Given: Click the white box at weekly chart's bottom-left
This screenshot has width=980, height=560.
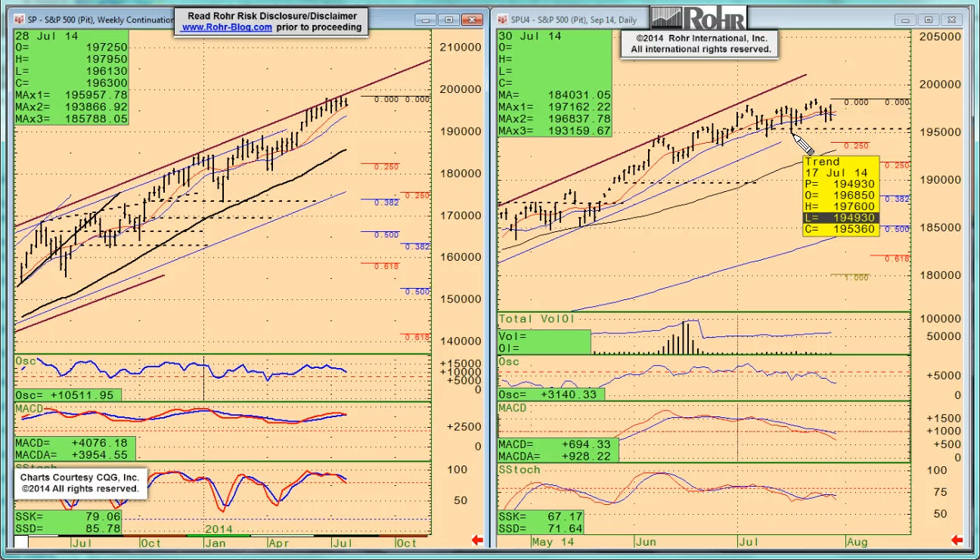Looking at the screenshot, I should [x=21, y=542].
